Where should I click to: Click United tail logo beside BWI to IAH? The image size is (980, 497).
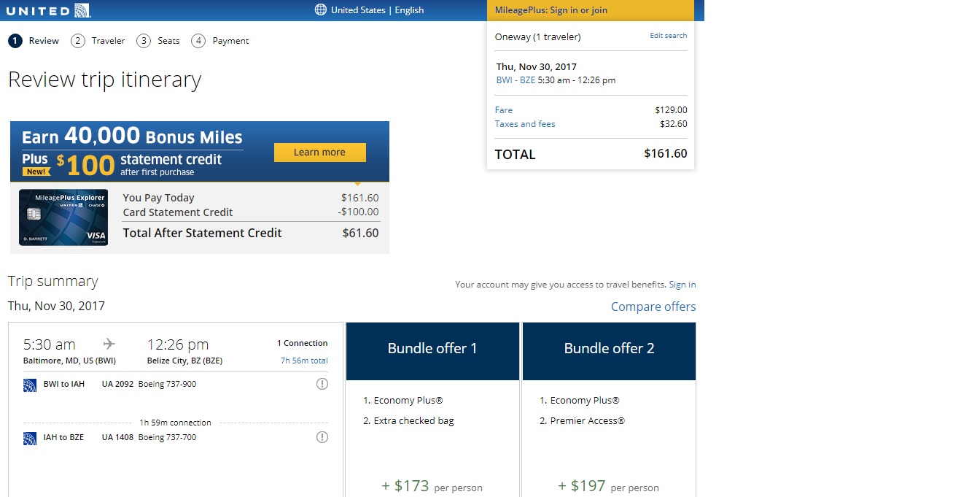coord(30,385)
